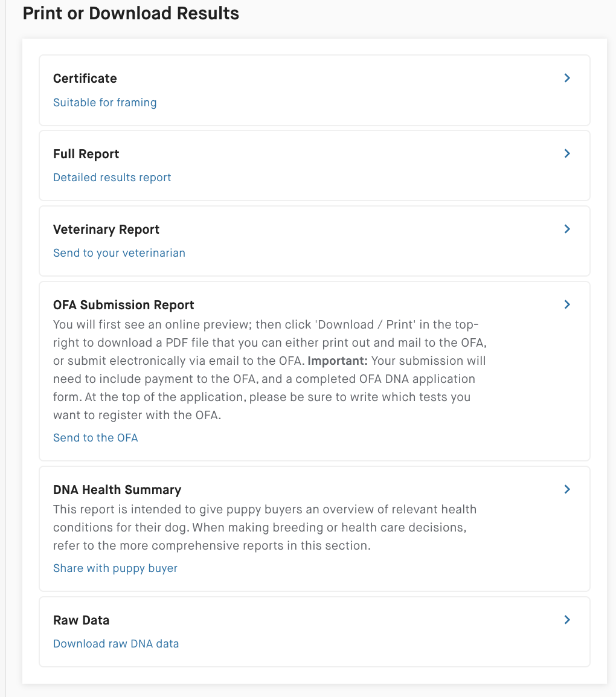Click the chevron arrow on Certificate row
616x697 pixels.
click(567, 78)
